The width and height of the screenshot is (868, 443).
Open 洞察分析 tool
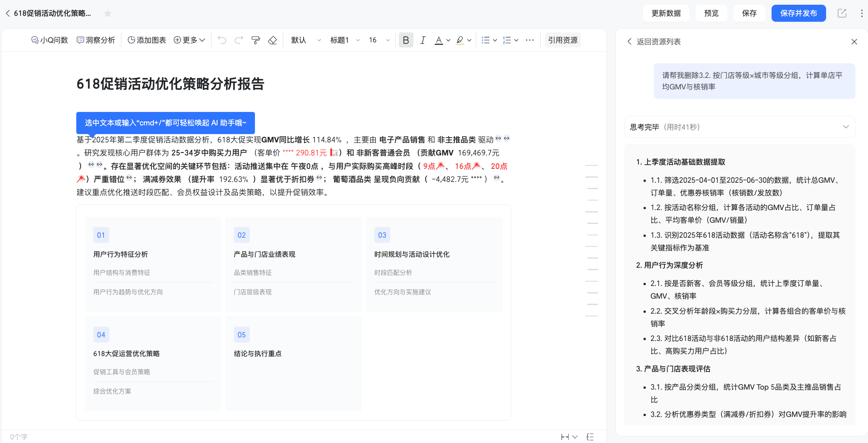point(96,40)
